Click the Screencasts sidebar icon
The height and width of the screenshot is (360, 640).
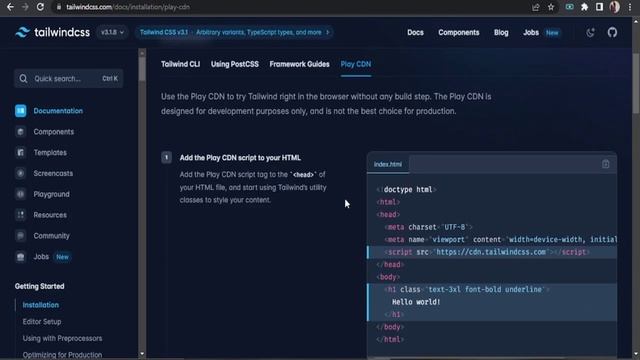coord(20,173)
